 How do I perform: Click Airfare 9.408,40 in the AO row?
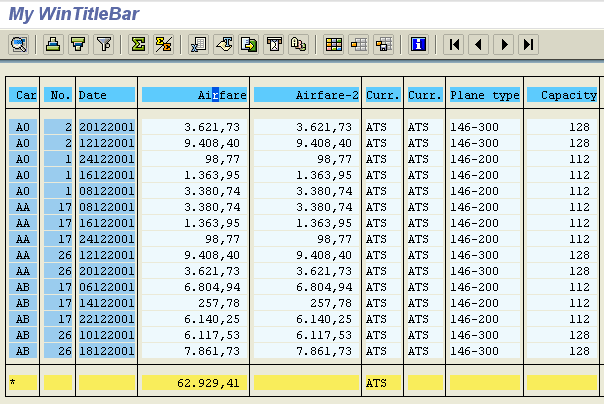click(x=194, y=143)
